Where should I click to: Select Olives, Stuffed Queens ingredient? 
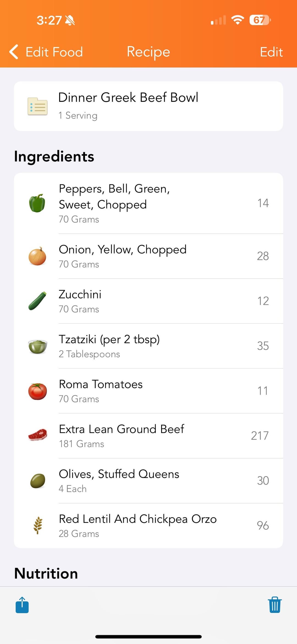click(x=148, y=481)
